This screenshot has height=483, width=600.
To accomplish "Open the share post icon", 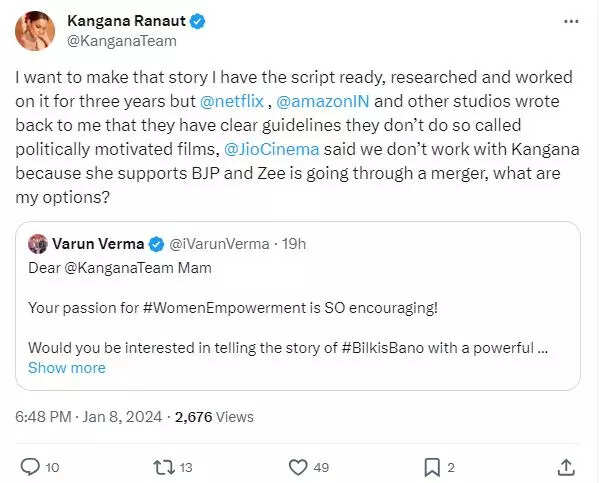I will tap(565, 466).
